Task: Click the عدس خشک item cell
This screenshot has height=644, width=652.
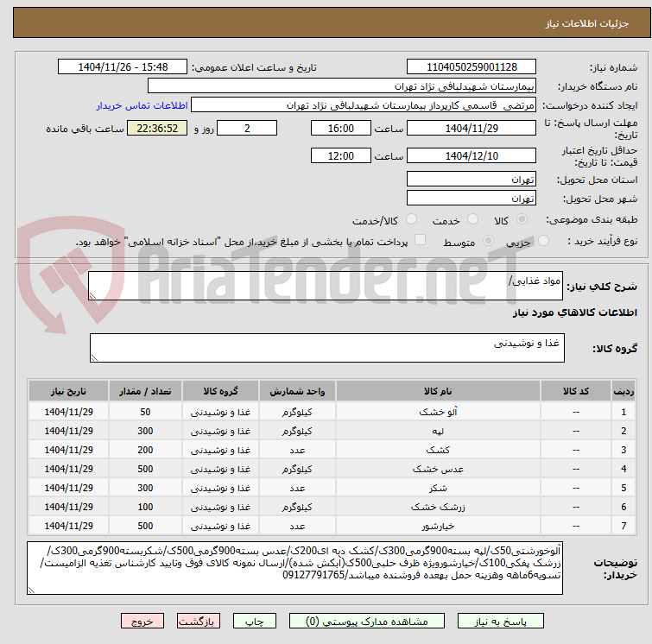Action: (x=438, y=469)
